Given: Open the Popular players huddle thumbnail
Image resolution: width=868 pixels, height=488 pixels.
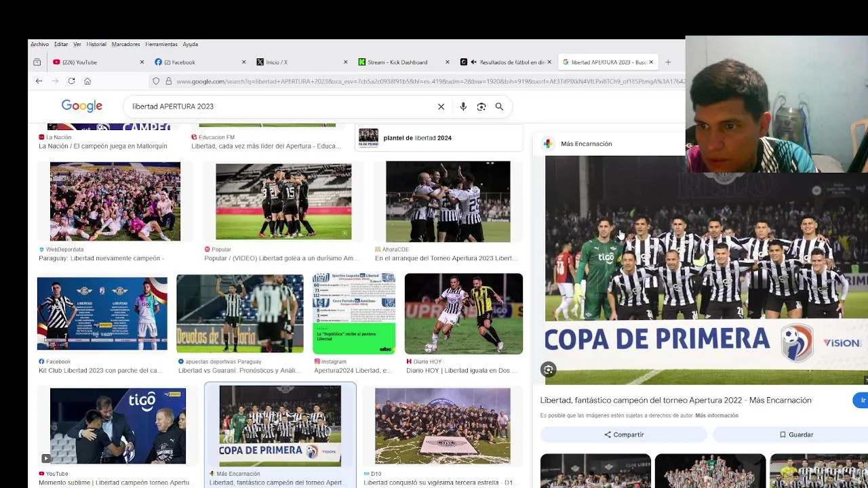Looking at the screenshot, I should 283,201.
